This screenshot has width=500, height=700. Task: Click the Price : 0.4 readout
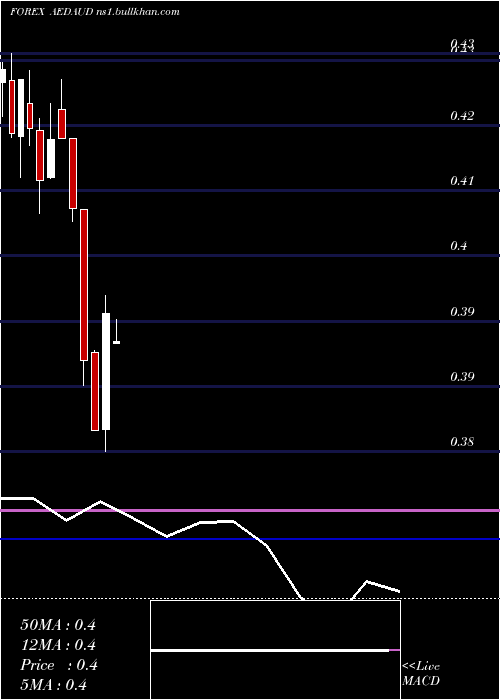[x=59, y=665]
